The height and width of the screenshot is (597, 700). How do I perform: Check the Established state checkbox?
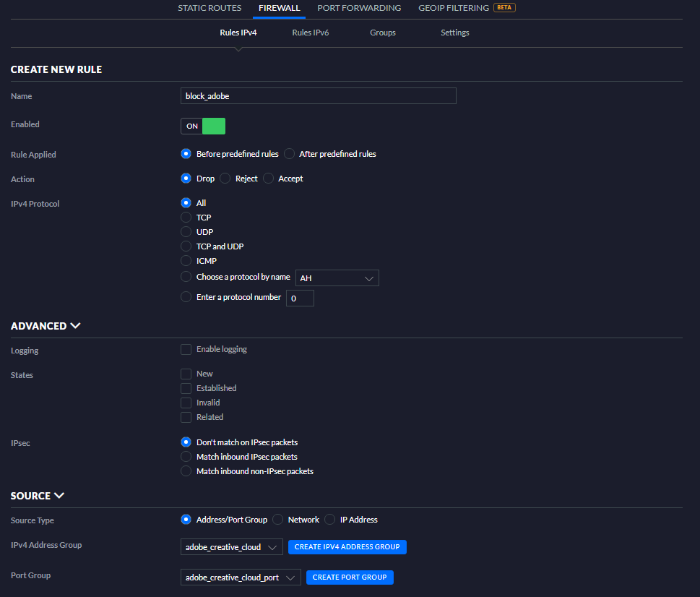(186, 389)
